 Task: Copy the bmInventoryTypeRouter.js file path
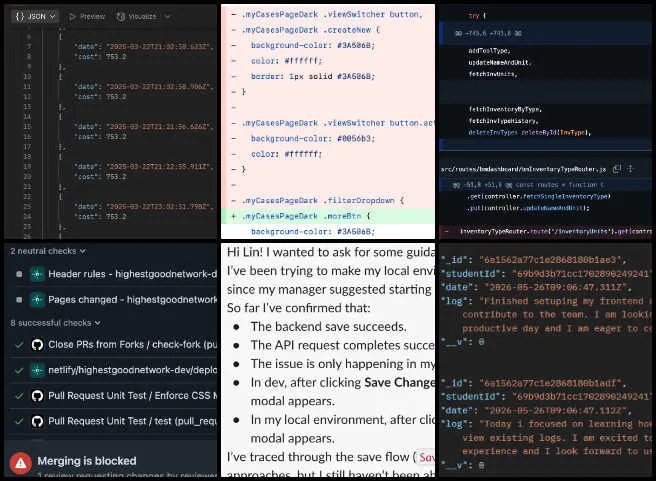617,169
